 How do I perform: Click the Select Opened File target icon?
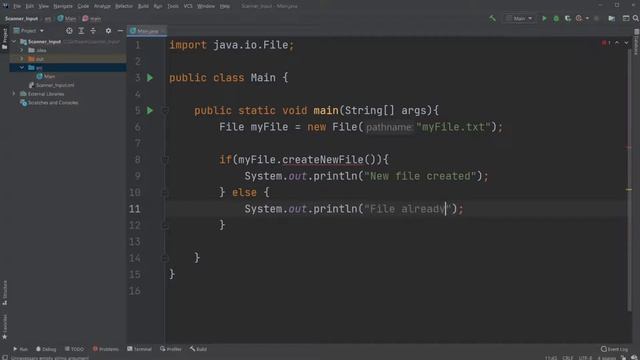(69, 31)
